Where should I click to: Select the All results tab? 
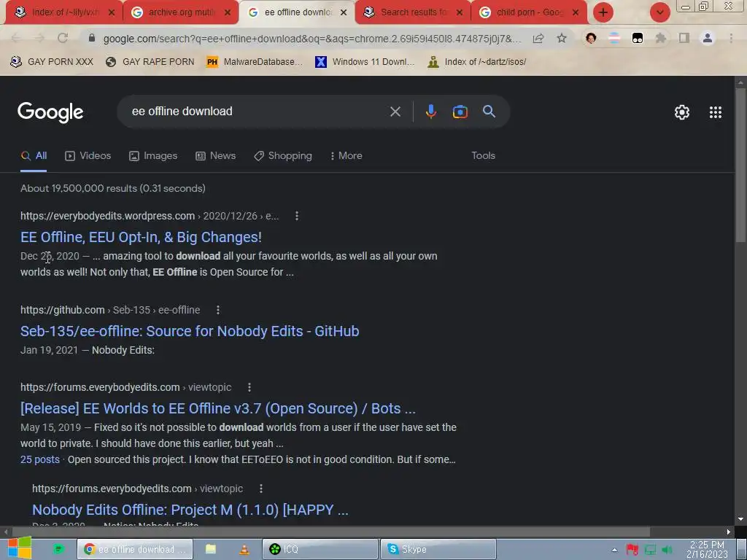point(34,156)
